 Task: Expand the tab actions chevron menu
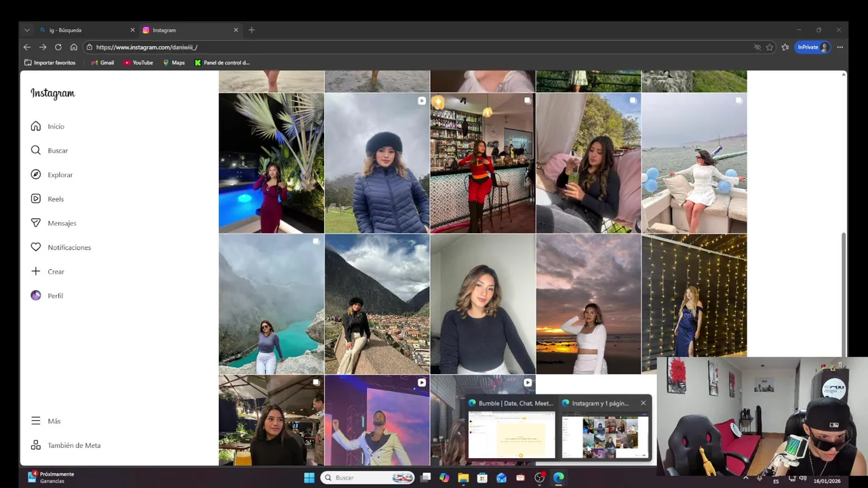point(26,30)
